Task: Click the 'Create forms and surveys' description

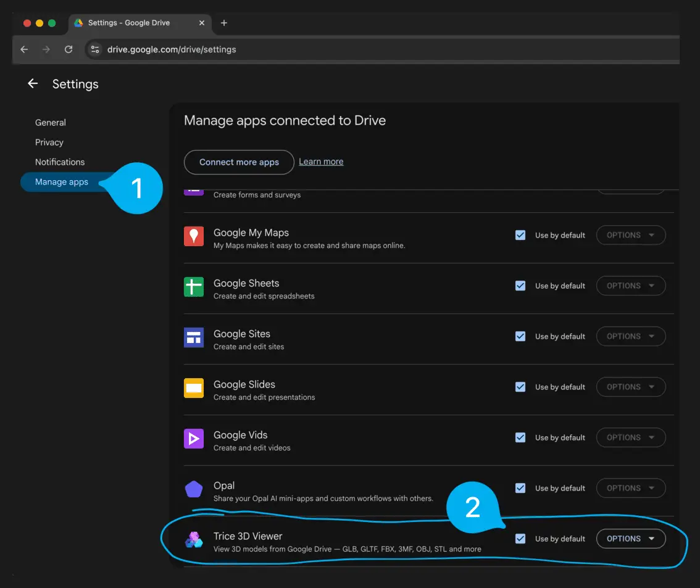Action: click(257, 195)
